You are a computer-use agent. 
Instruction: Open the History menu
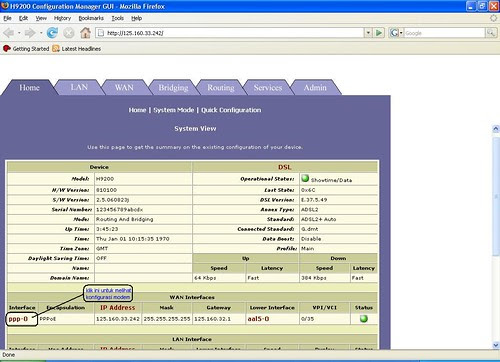62,18
